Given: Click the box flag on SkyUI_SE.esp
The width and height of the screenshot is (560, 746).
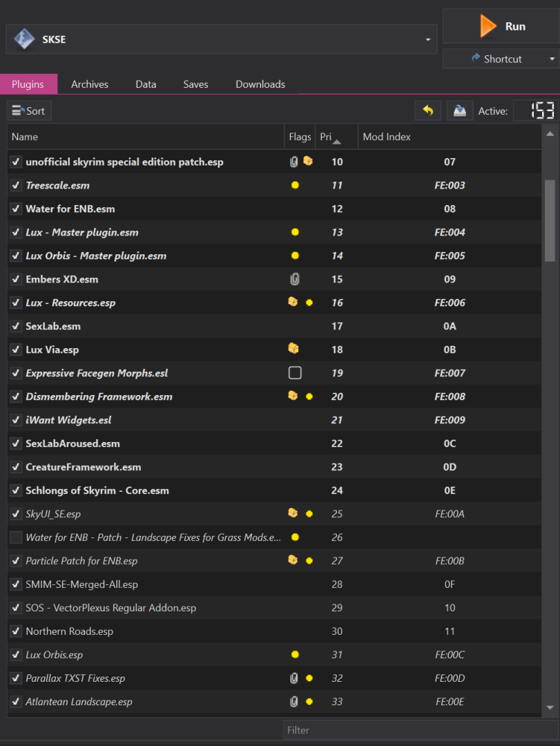Looking at the screenshot, I should tap(293, 513).
